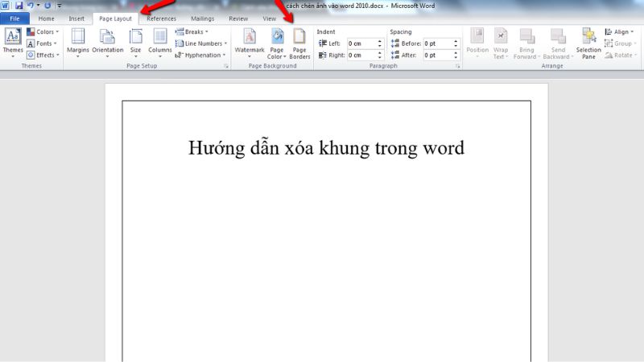Open the References tab

pos(161,18)
